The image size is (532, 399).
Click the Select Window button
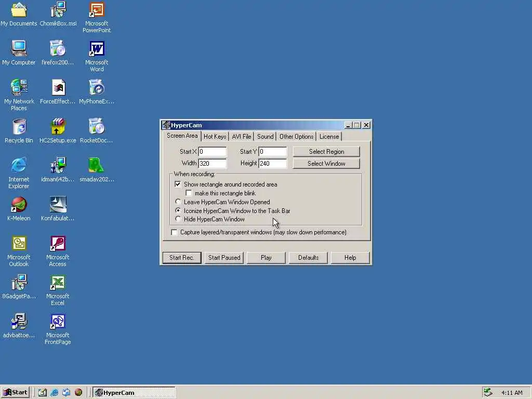326,164
